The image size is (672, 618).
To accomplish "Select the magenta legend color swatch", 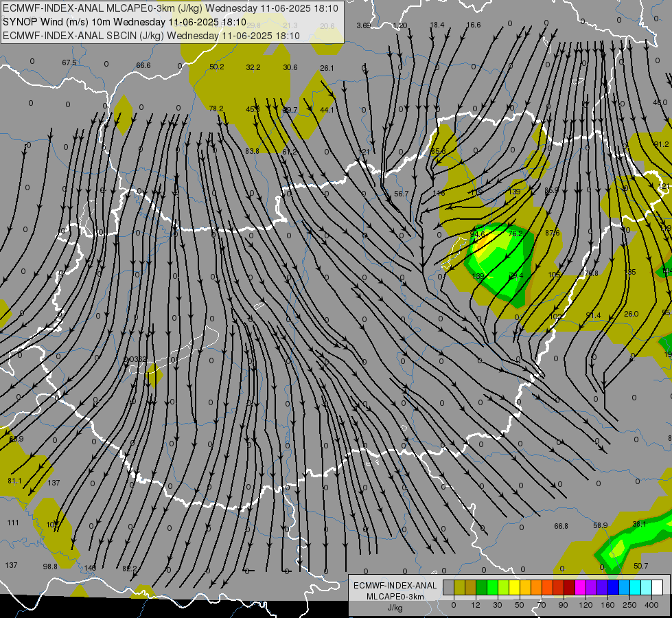I will click(x=580, y=587).
